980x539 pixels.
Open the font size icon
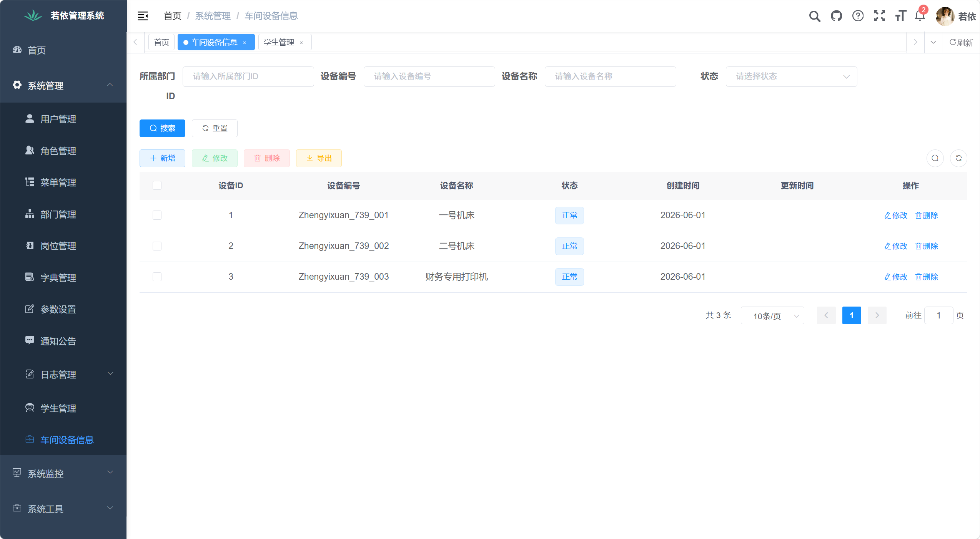pyautogui.click(x=901, y=16)
